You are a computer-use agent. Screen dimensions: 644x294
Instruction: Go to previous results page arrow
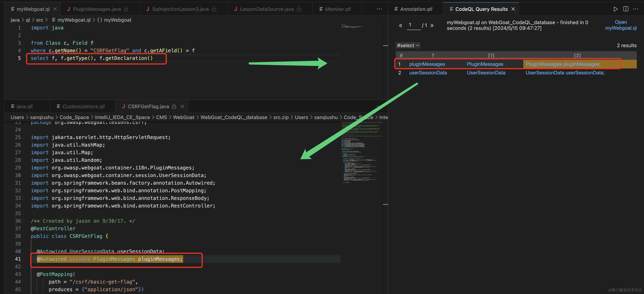tap(401, 25)
